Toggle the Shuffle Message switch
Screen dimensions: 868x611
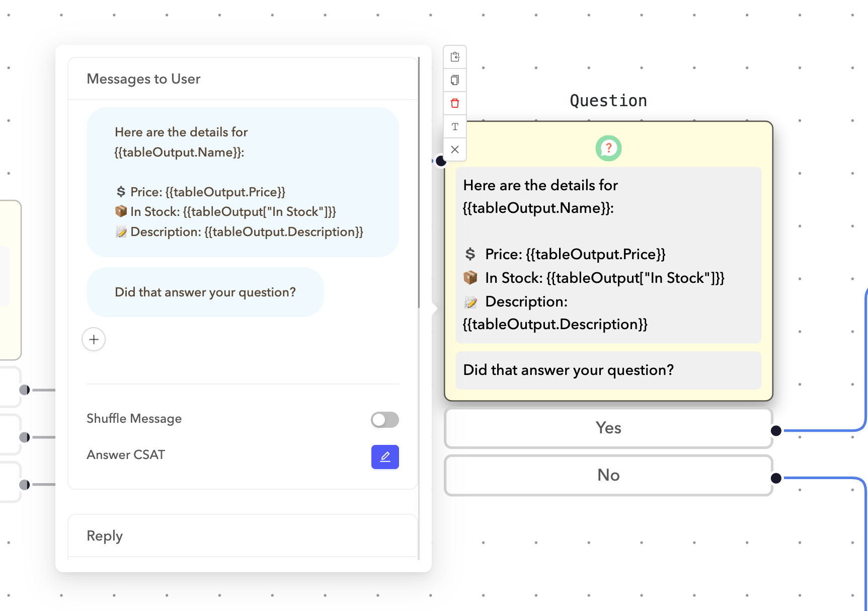pyautogui.click(x=385, y=419)
